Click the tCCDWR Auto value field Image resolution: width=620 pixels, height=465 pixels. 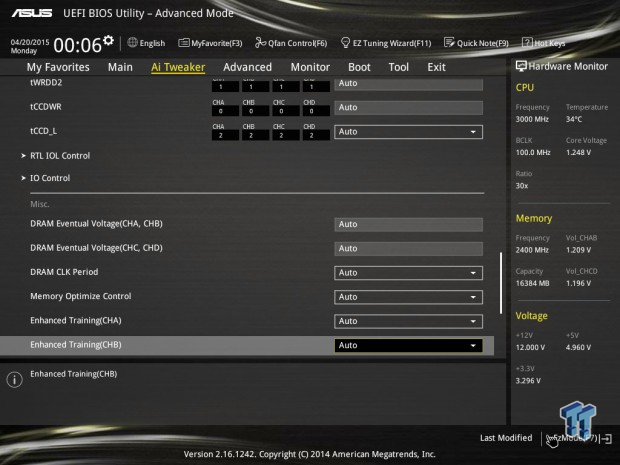[408, 108]
